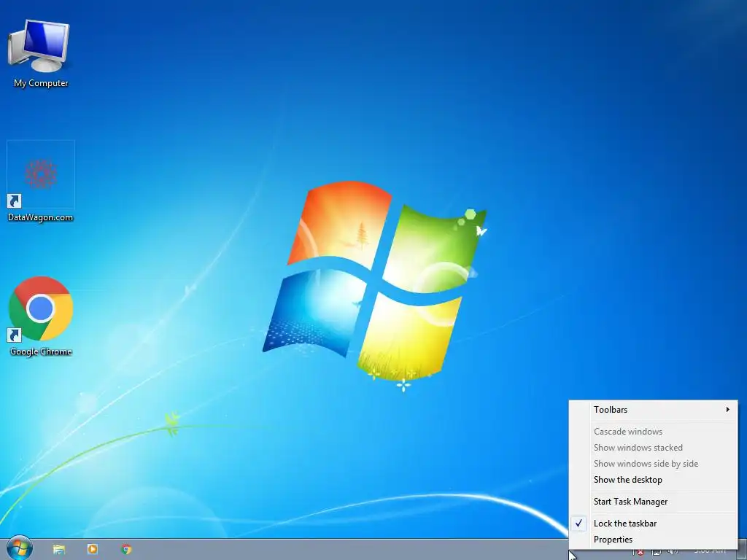Choose Start Task Manager
This screenshot has height=560, width=747.
pos(653,502)
